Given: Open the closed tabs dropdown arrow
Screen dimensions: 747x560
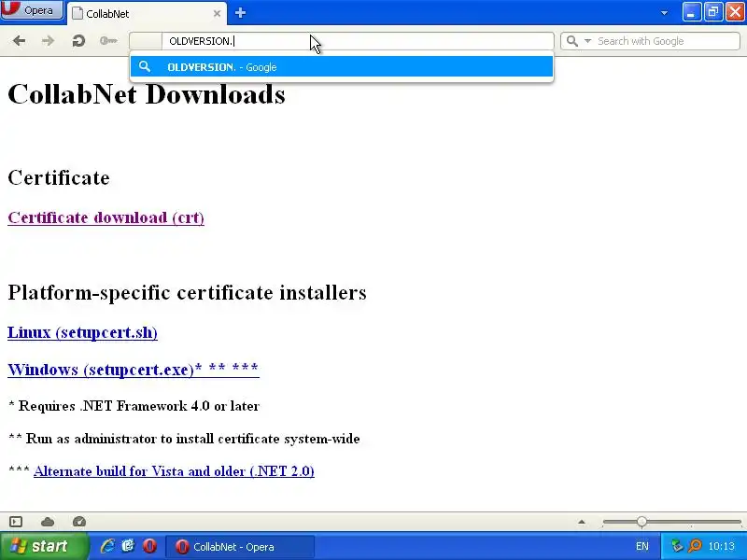Looking at the screenshot, I should (x=664, y=13).
